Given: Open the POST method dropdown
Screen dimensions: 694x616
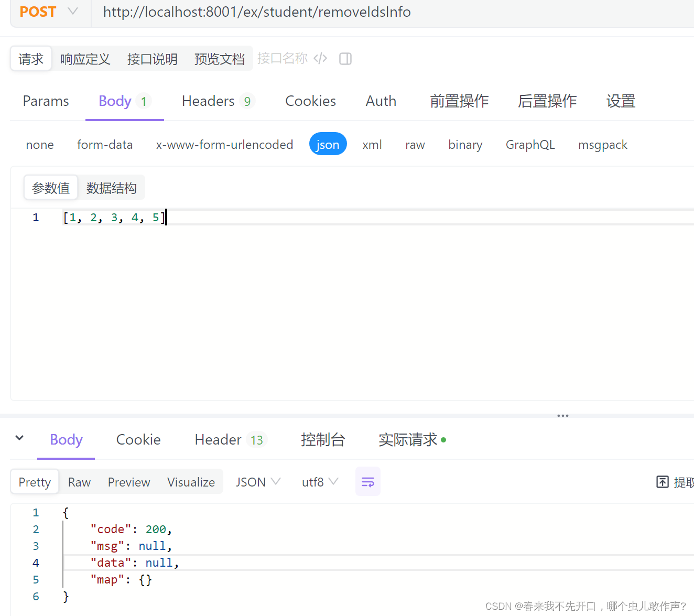Looking at the screenshot, I should point(49,12).
